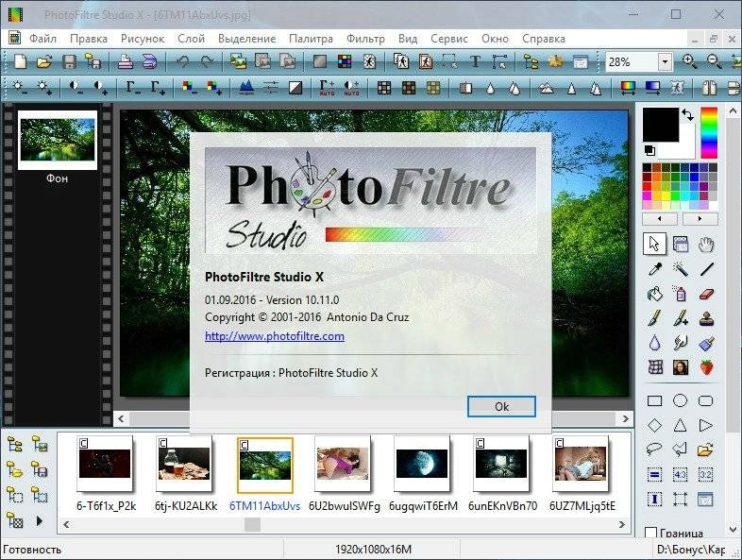This screenshot has width=742, height=560.
Task: Open thumbnail 6-T6f1x_P2k
Action: pyautogui.click(x=105, y=464)
